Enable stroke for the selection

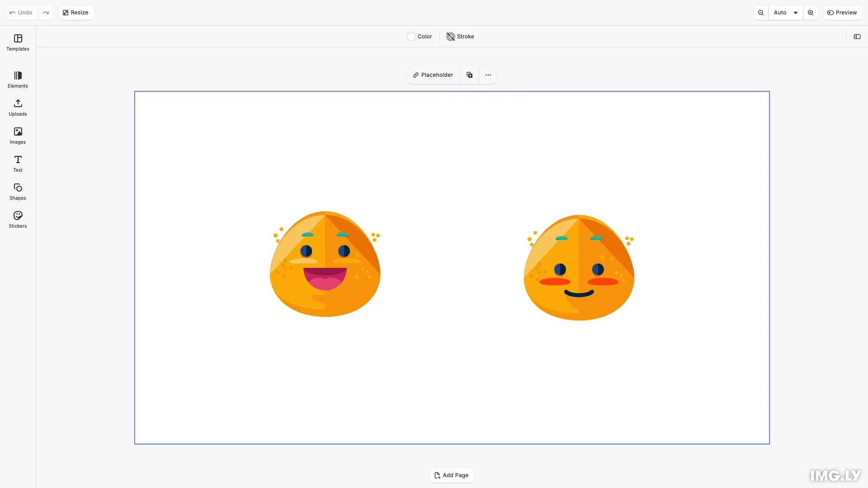(x=460, y=36)
